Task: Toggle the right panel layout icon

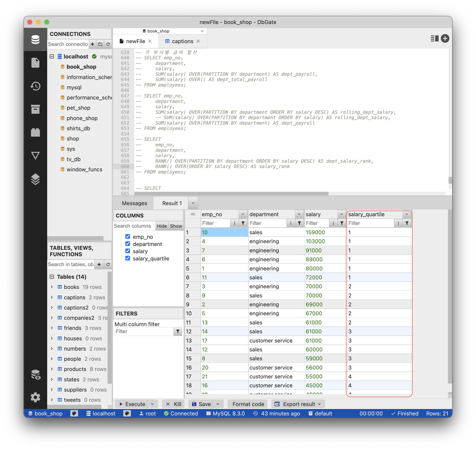Action: point(434,38)
